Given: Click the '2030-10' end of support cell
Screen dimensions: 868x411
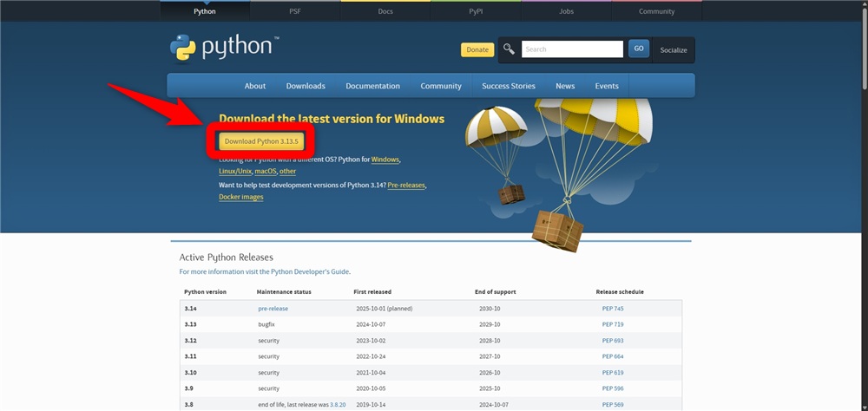Looking at the screenshot, I should (490, 309).
